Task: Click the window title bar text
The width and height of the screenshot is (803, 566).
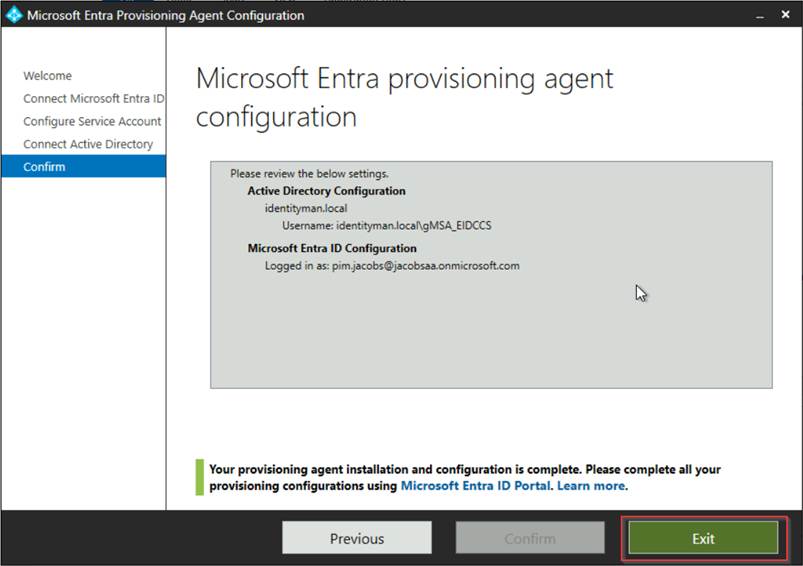Action: pyautogui.click(x=166, y=15)
